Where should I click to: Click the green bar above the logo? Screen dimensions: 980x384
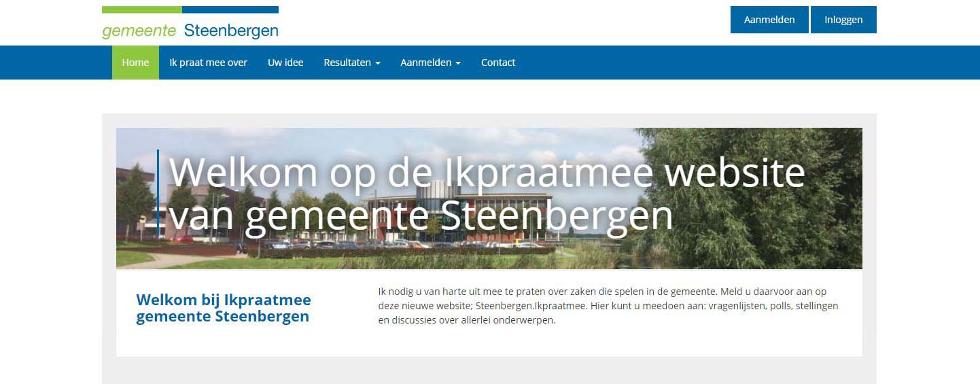click(x=142, y=10)
